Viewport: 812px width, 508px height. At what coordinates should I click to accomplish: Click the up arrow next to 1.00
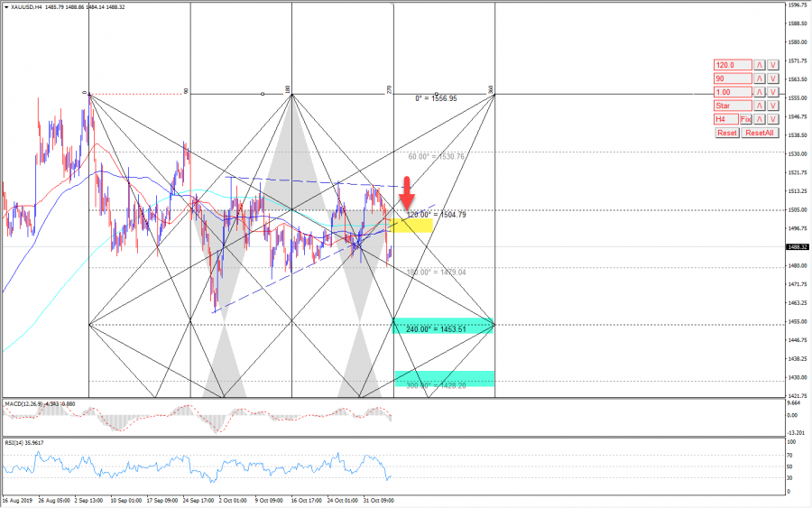(x=759, y=92)
